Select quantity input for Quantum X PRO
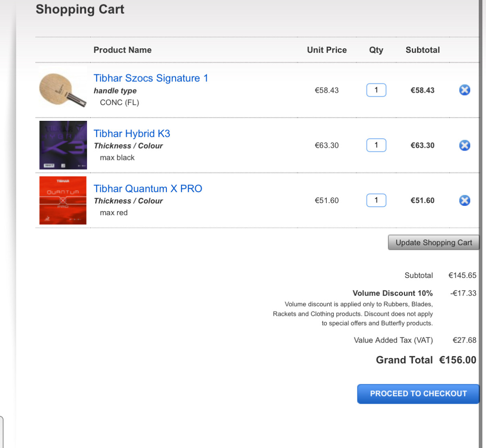The width and height of the screenshot is (486, 448). pos(376,200)
